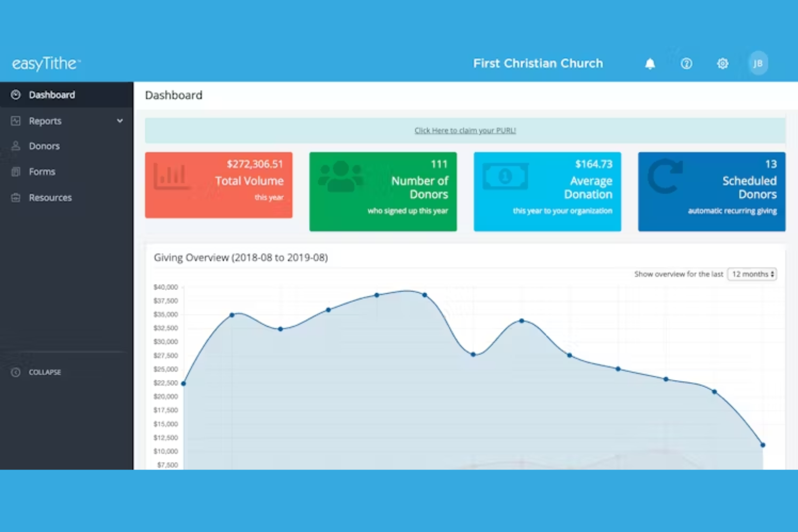Viewport: 798px width, 532px height.
Task: Click the recurring arrow icon on Scheduled Donors card
Action: tap(665, 176)
